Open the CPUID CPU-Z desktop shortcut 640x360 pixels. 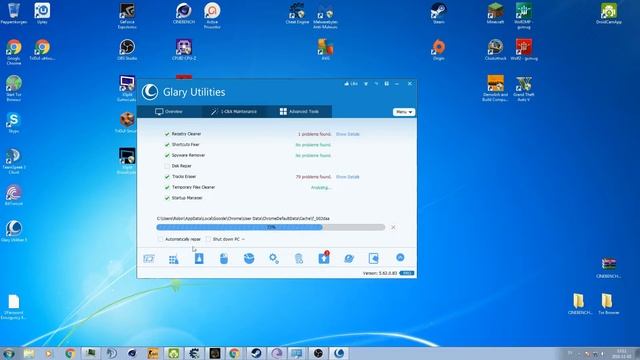[184, 49]
